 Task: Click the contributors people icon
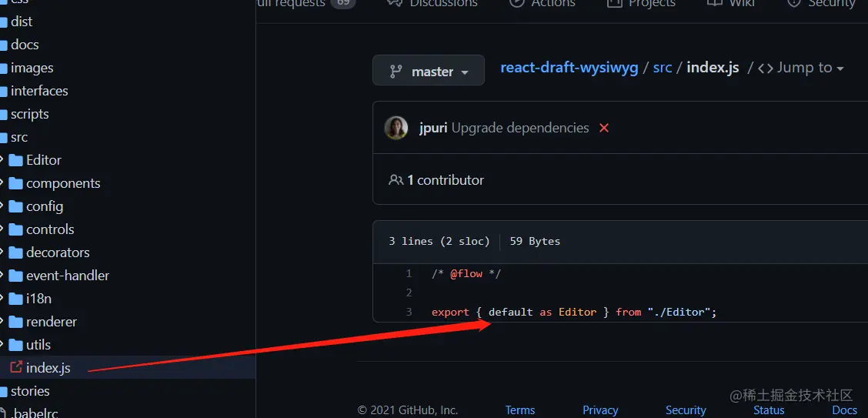click(x=396, y=180)
